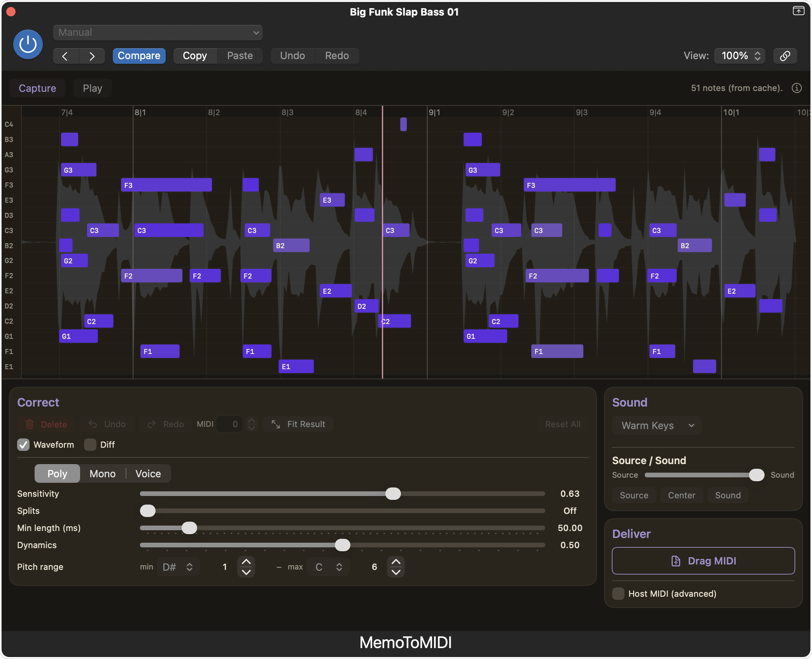Enable the Diff checkbox
Viewport: 812px width, 659px height.
coord(90,445)
